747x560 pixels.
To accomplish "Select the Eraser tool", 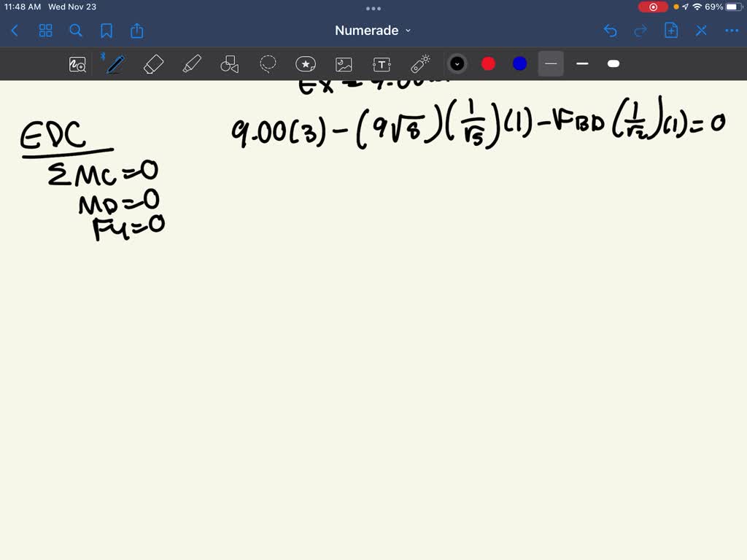I will [x=153, y=63].
